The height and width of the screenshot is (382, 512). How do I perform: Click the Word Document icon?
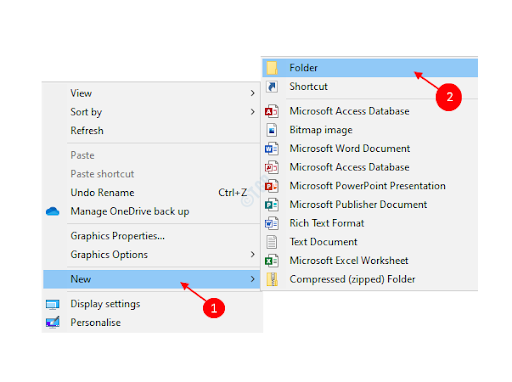[x=272, y=149]
